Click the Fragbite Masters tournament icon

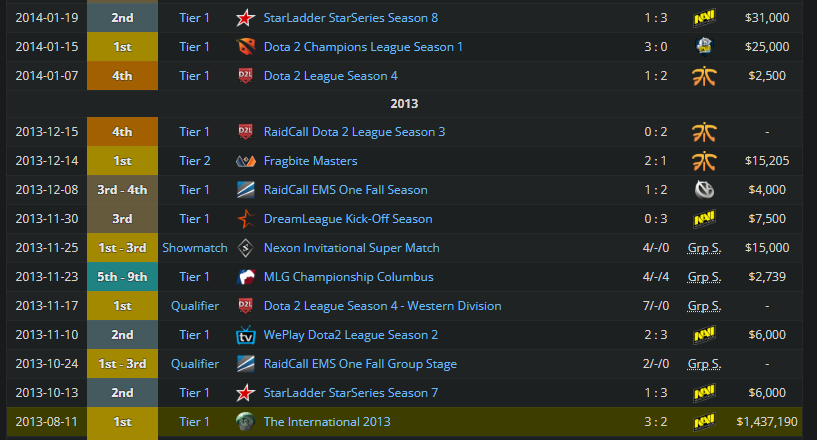[245, 161]
